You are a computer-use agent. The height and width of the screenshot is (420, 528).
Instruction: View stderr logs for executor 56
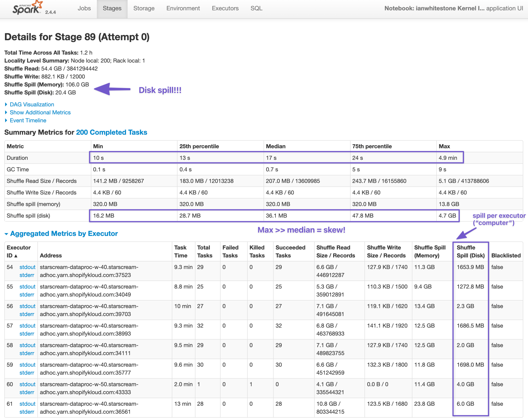click(27, 314)
